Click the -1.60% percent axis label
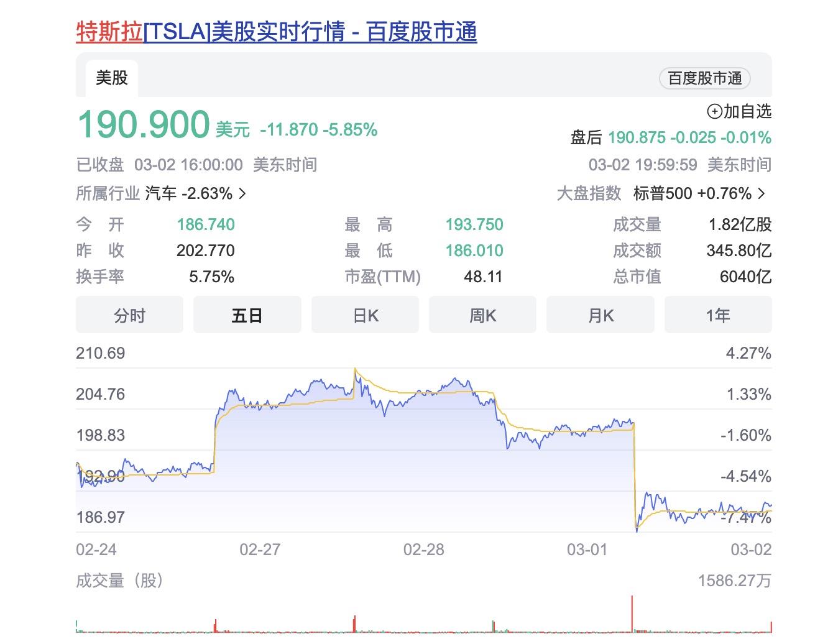The image size is (833, 644). pos(746,435)
